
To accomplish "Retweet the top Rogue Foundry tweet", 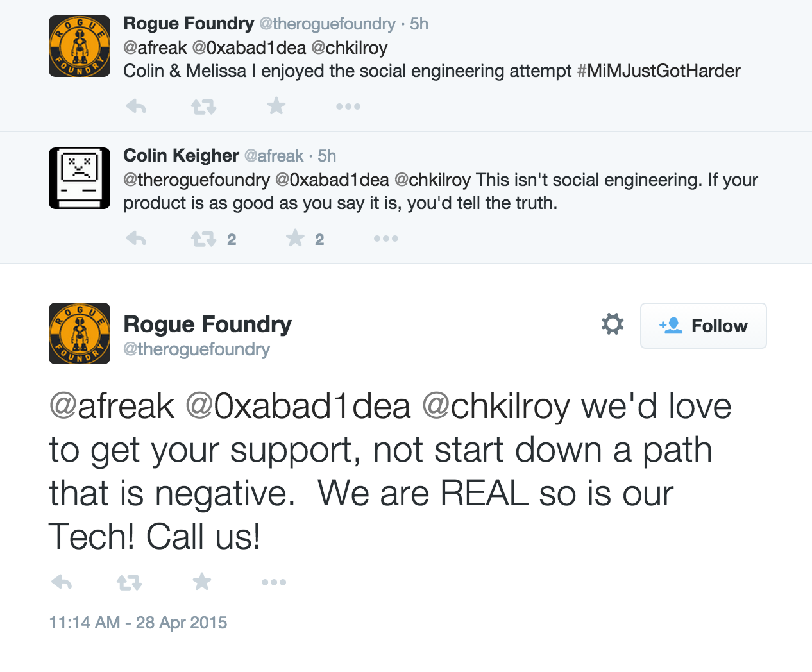I will tap(204, 106).
